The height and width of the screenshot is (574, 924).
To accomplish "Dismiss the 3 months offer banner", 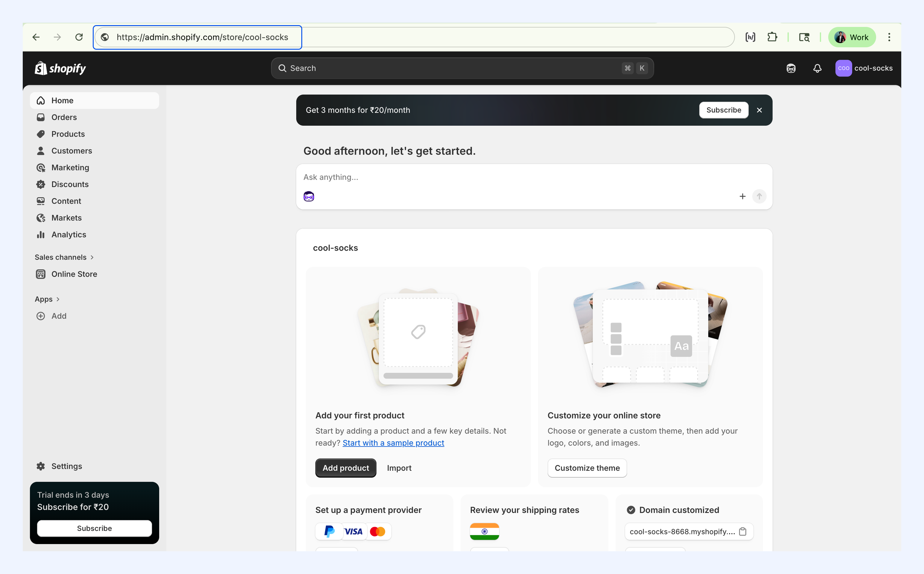I will click(759, 110).
